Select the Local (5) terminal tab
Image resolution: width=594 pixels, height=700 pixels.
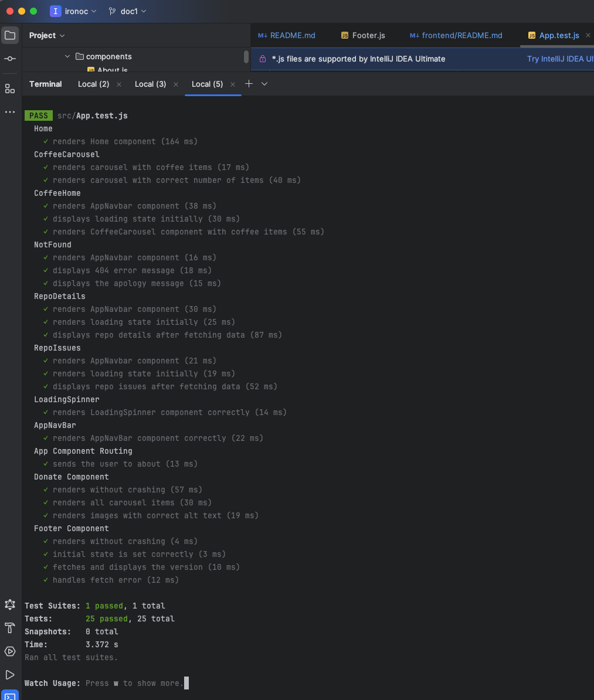tap(207, 84)
